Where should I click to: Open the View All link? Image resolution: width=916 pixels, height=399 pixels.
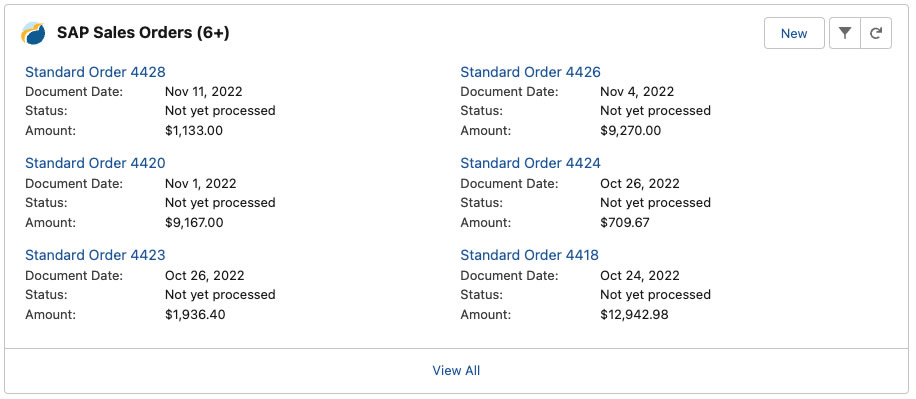(x=456, y=370)
